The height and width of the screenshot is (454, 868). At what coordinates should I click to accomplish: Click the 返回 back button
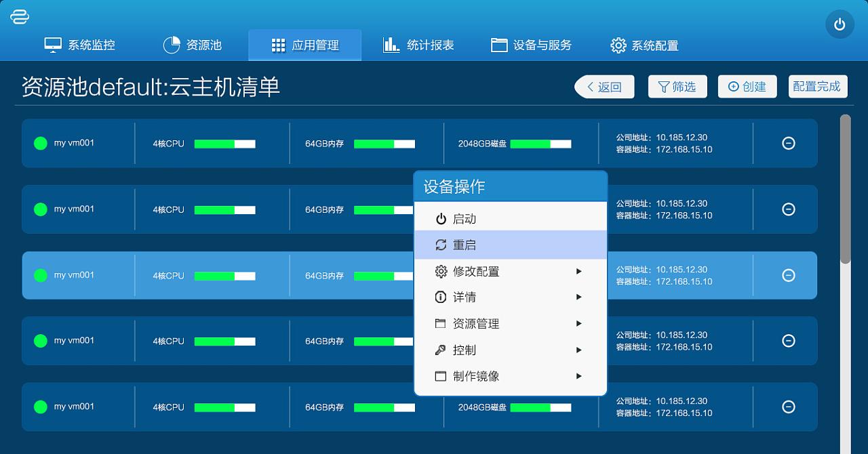pos(604,87)
